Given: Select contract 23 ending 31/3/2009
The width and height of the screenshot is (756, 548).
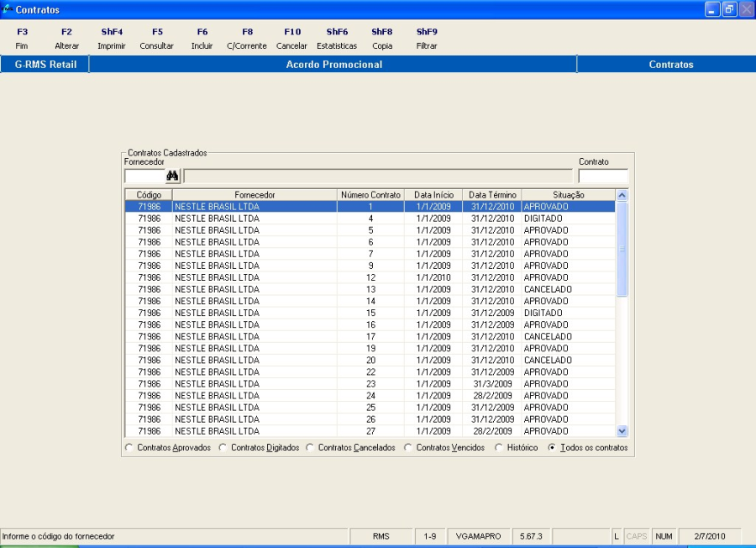Looking at the screenshot, I should (370, 384).
